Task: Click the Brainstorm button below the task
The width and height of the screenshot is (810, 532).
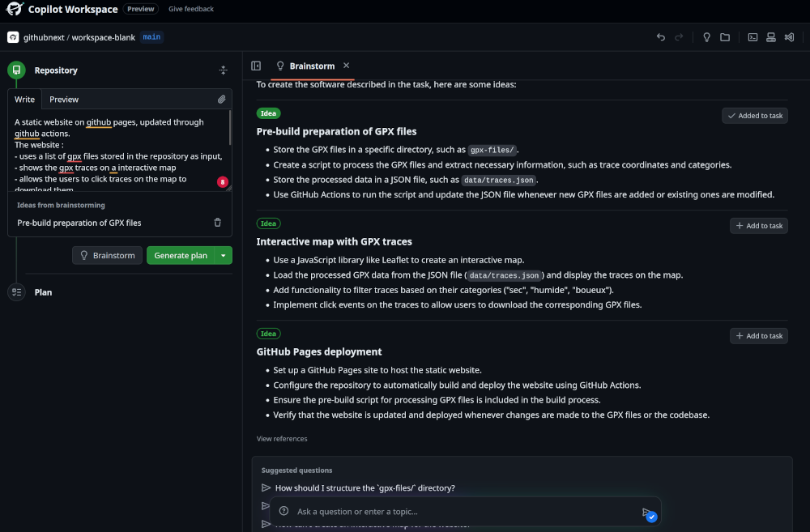Action: click(x=108, y=255)
